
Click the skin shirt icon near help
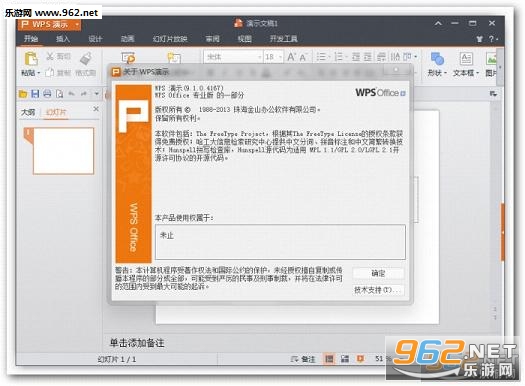[479, 39]
